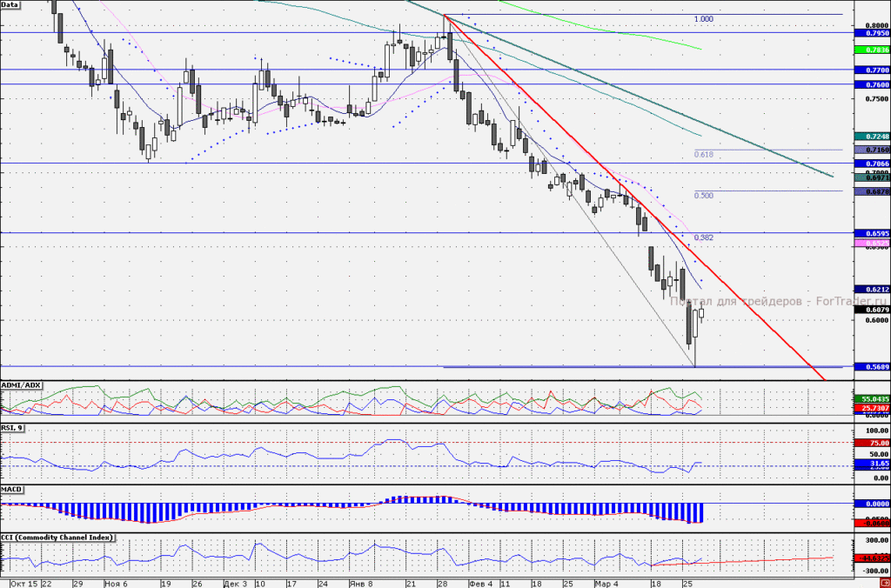This screenshot has height=588, width=891.
Task: Click the Fibonacci 1.000 level label
Action: point(703,19)
